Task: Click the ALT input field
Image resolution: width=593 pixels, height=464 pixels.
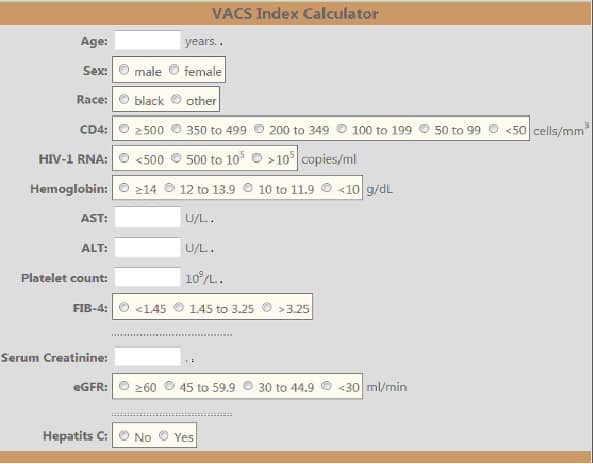Action: [147, 247]
